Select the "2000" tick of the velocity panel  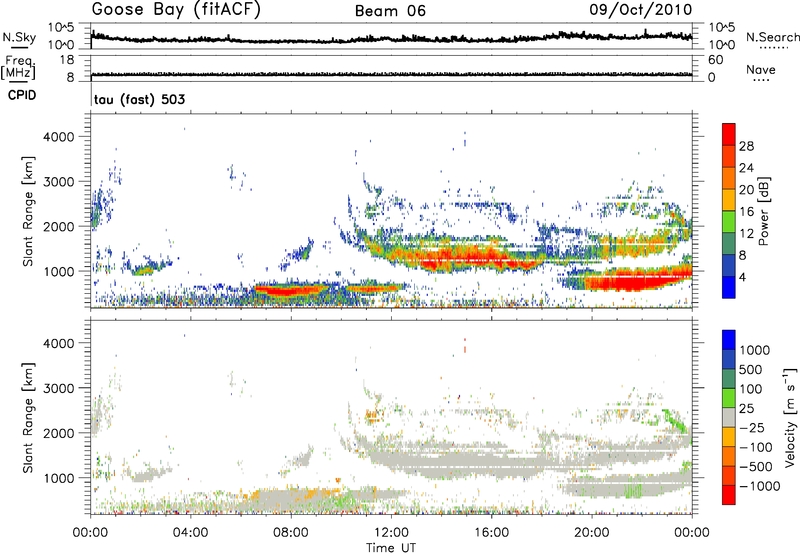pyautogui.click(x=58, y=433)
